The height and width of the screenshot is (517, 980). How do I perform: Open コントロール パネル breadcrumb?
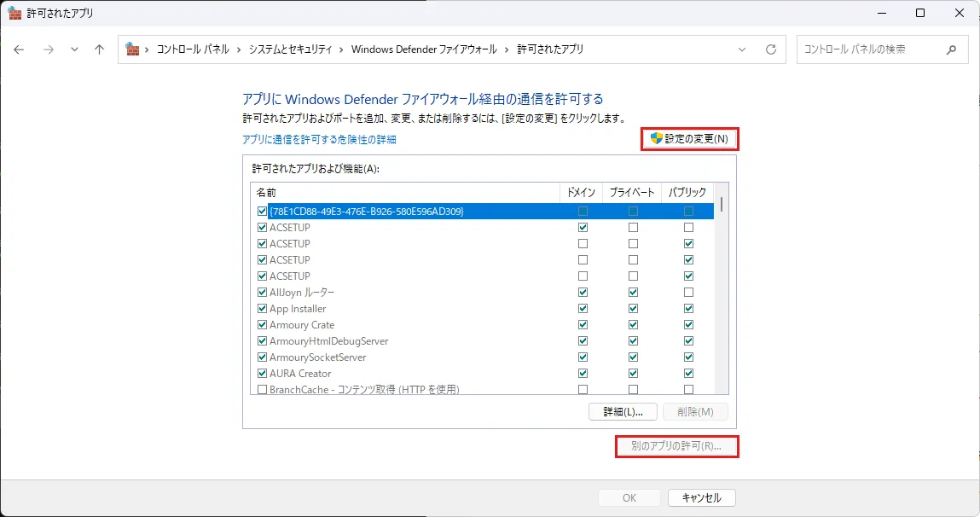[193, 49]
